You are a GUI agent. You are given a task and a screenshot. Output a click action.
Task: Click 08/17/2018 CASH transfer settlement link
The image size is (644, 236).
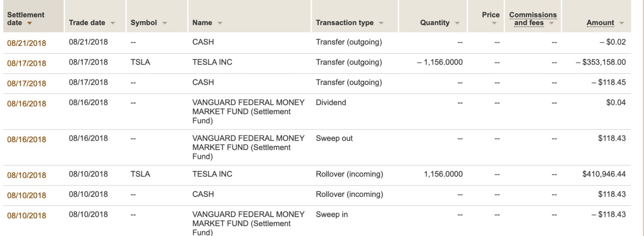coord(27,83)
